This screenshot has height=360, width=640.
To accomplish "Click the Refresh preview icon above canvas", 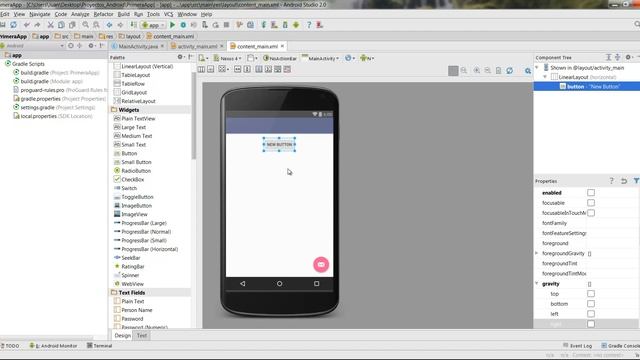I will [x=509, y=70].
